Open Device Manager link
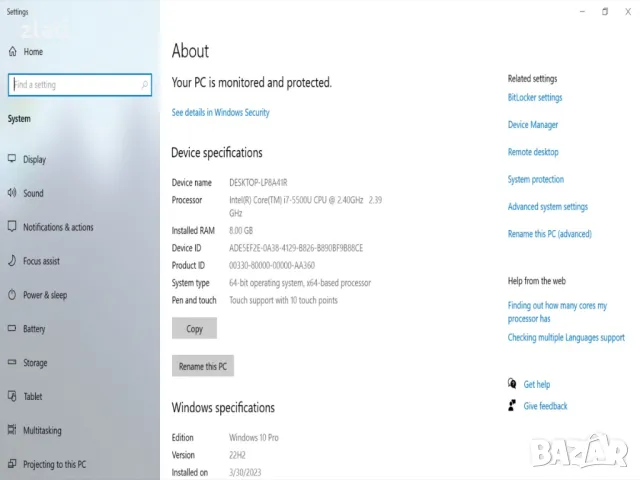Image resolution: width=640 pixels, height=480 pixels. [533, 125]
